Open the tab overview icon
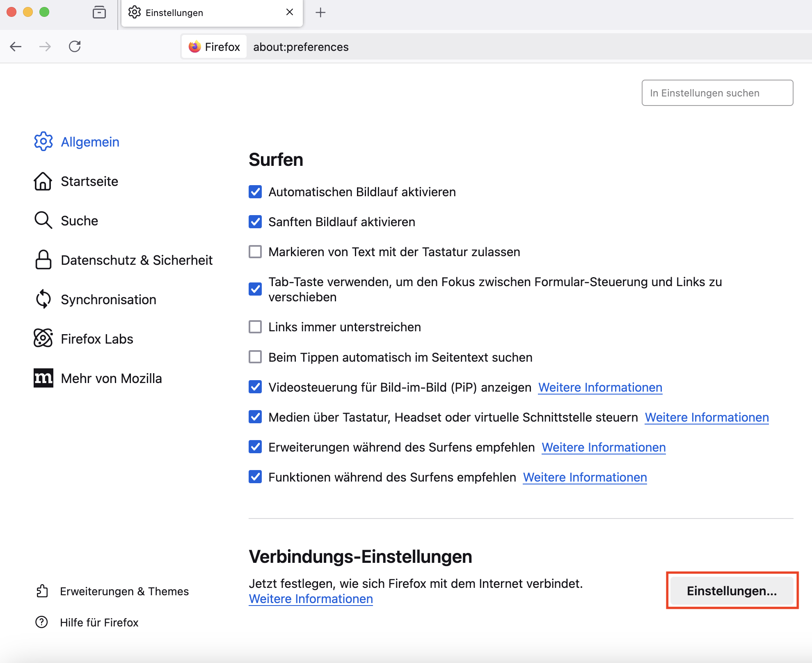 (x=99, y=12)
